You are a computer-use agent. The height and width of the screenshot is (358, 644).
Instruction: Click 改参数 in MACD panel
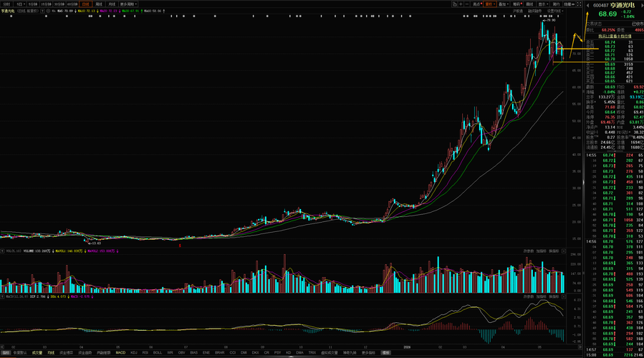[x=528, y=296]
